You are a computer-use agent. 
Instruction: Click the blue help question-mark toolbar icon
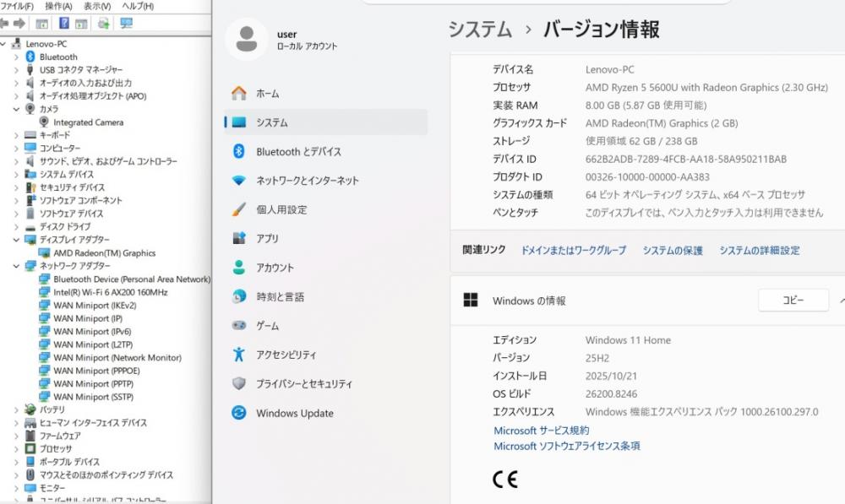tap(64, 23)
